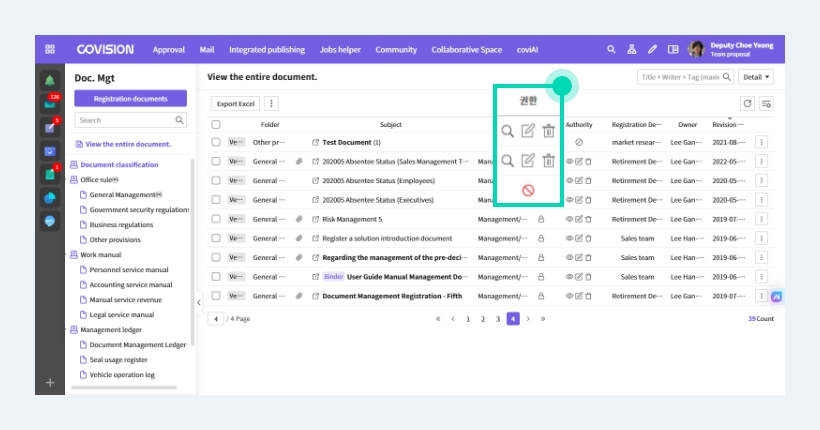Click the Export Excel button

pos(235,104)
